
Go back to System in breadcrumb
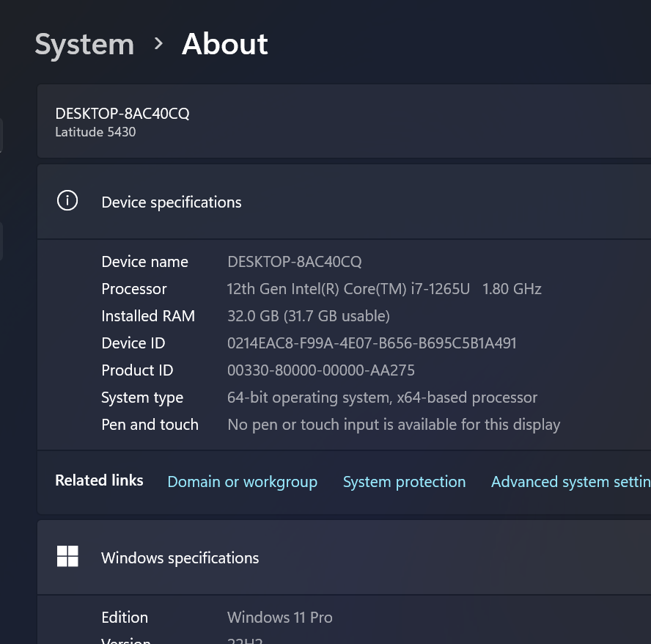click(84, 45)
